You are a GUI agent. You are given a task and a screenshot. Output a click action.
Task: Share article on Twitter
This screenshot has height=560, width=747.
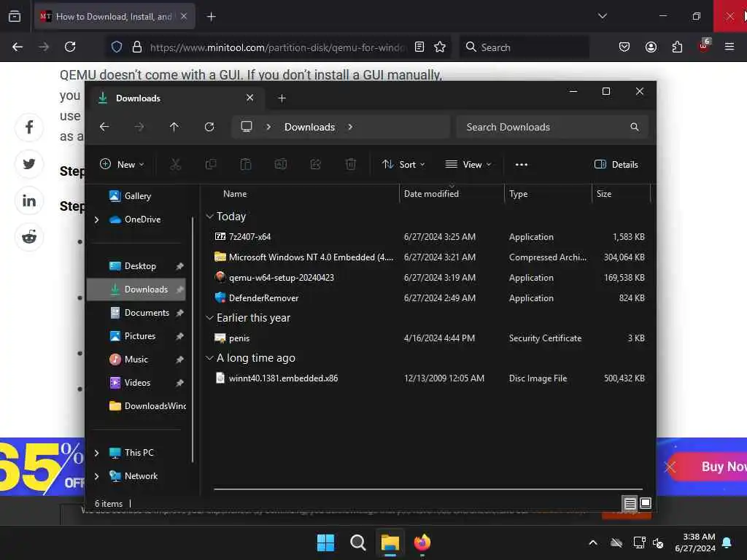click(x=29, y=164)
